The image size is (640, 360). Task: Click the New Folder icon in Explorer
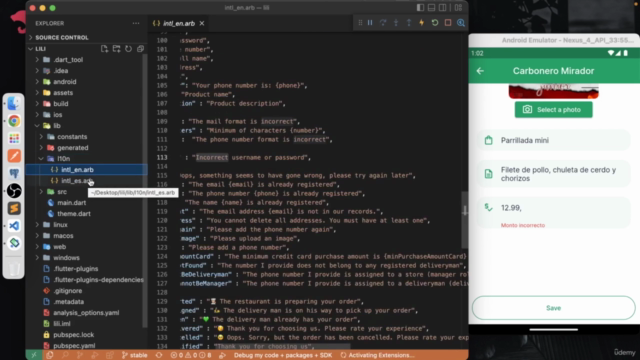coord(116,49)
